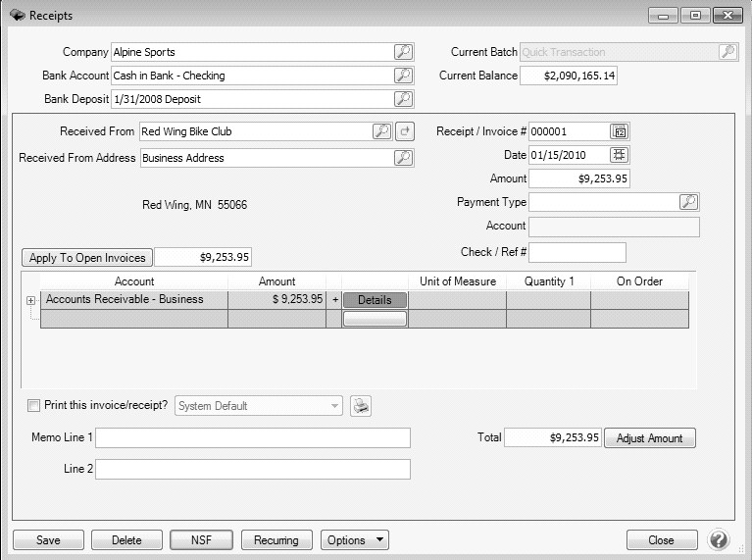Click the Payment Type lookup magnifier icon
The image size is (752, 560).
(x=688, y=202)
